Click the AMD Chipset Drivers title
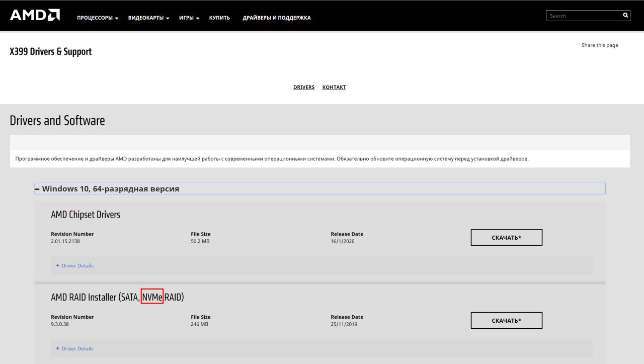The width and height of the screenshot is (644, 364). (86, 215)
